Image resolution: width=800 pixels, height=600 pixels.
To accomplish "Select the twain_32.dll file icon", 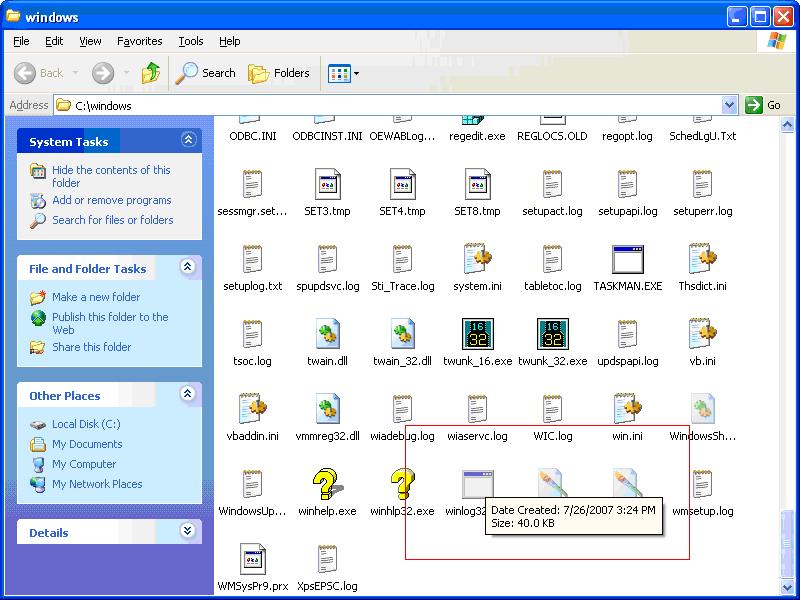I will (403, 334).
